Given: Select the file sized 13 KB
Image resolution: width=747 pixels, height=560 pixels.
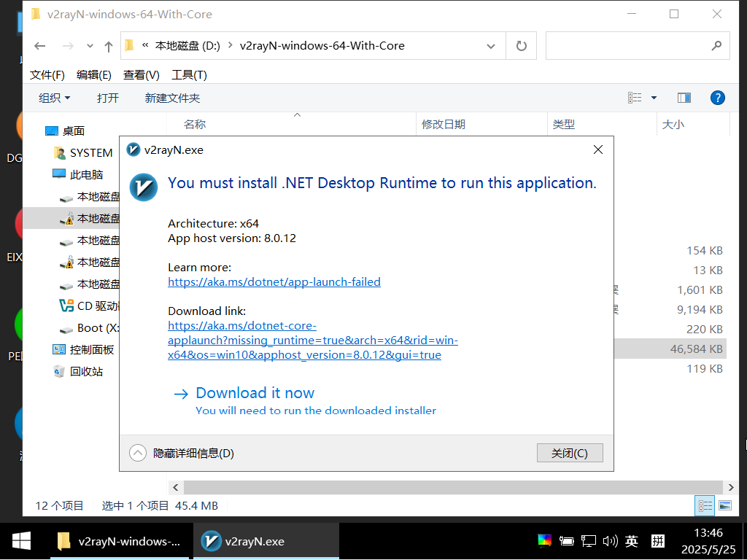Looking at the screenshot, I should coord(708,271).
